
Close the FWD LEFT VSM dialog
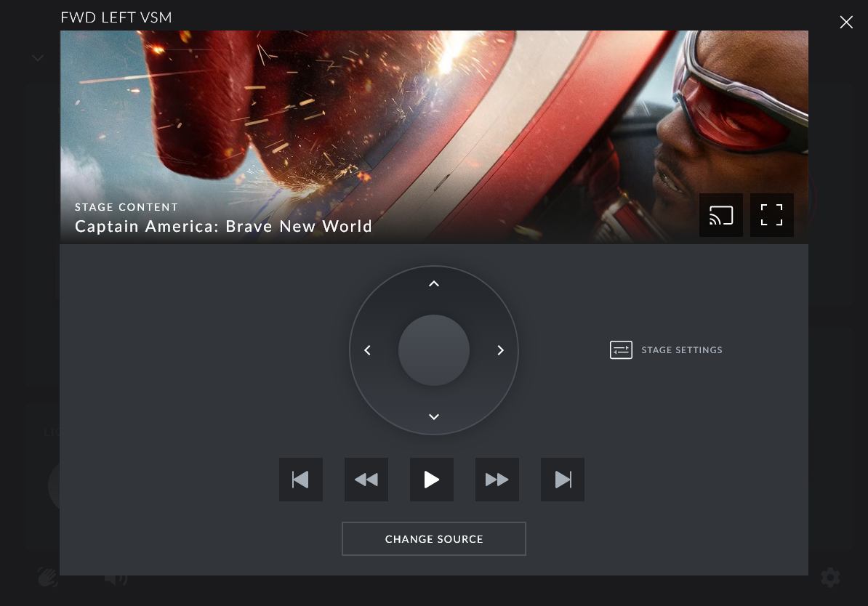pos(846,23)
